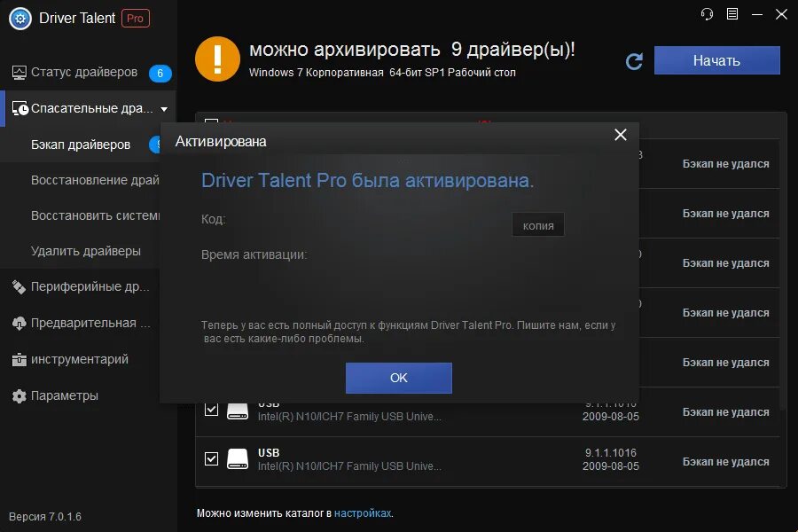Click the driver list vertical scrollbar
Viewport: 798px width, 532px height.
click(x=783, y=275)
